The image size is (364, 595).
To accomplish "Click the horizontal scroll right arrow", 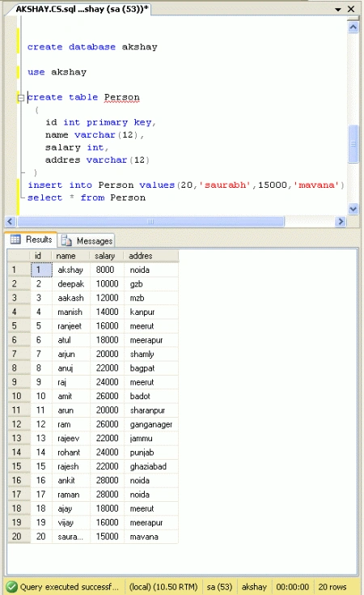I will (x=341, y=222).
